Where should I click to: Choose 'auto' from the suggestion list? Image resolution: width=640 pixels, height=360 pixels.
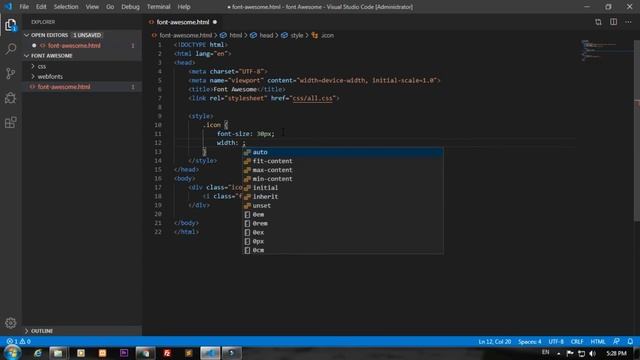click(x=343, y=152)
